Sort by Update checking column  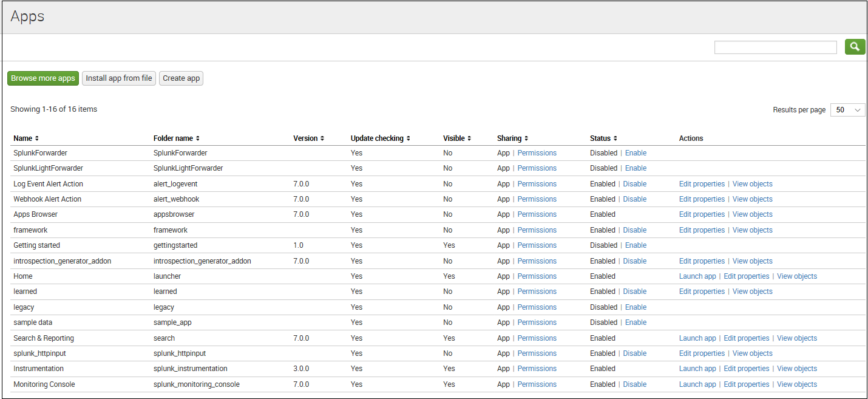(381, 138)
